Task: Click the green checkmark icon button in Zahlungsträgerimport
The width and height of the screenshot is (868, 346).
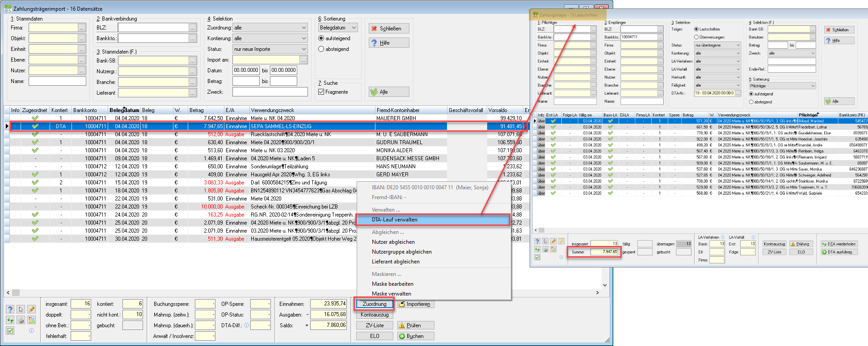Action: [x=10, y=331]
